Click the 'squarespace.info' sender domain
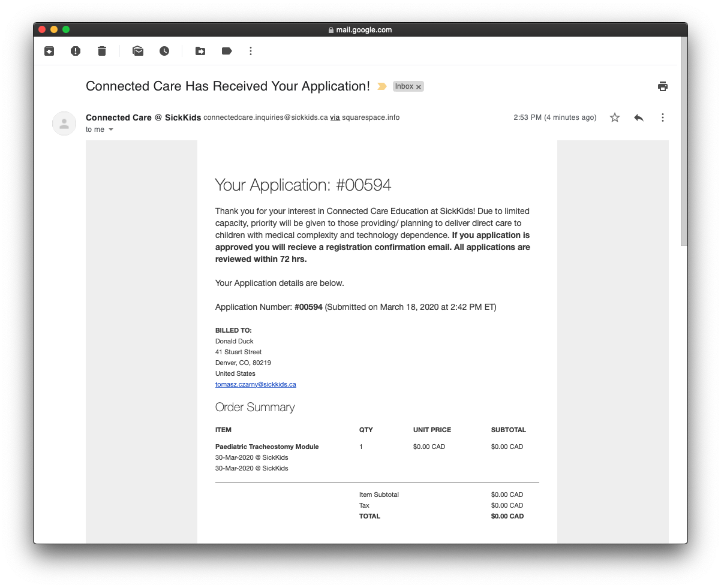Image resolution: width=721 pixels, height=588 pixels. click(x=371, y=117)
